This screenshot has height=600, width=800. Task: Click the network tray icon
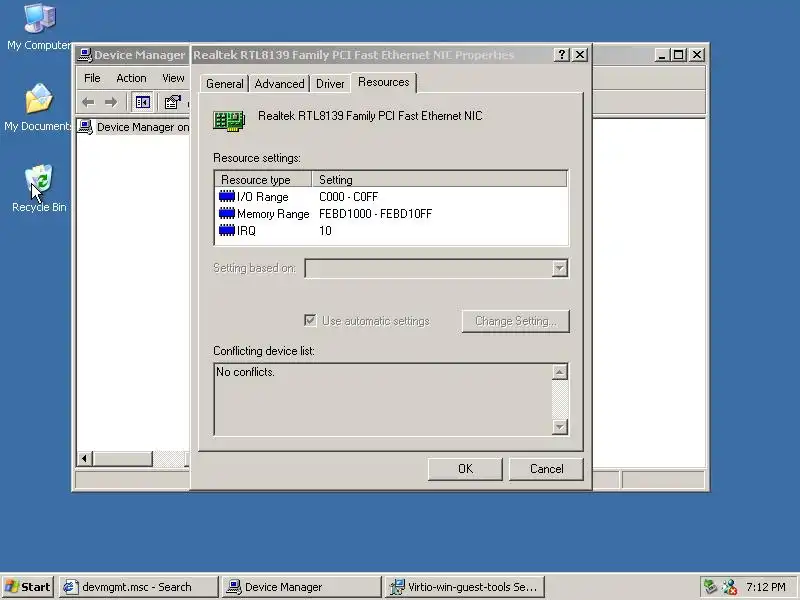tap(710, 587)
